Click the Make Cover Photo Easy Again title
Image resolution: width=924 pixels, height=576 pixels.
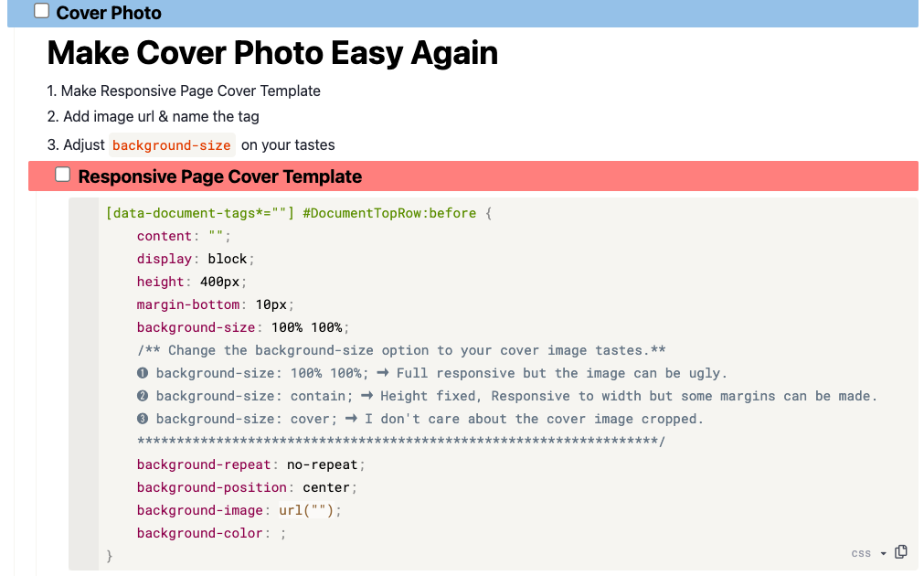(272, 53)
